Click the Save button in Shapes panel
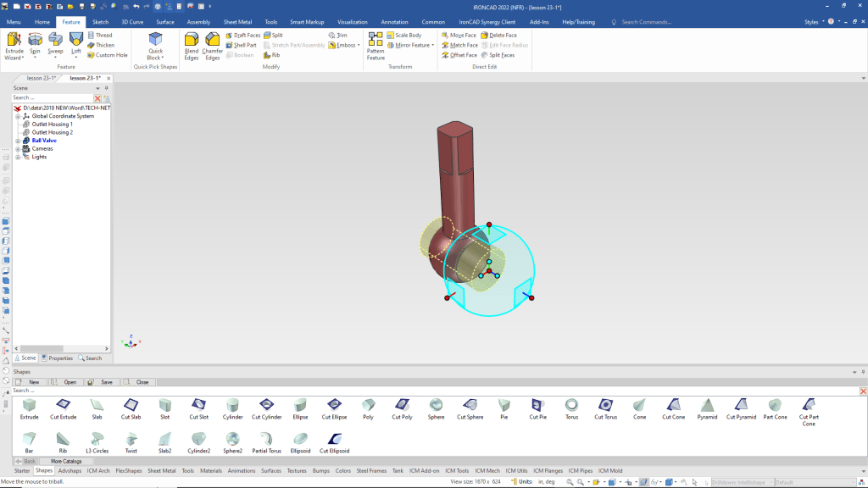The image size is (868, 488). click(101, 382)
